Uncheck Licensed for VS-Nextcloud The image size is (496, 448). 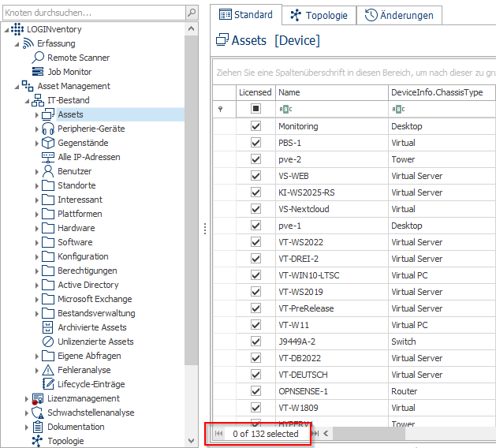(x=255, y=209)
